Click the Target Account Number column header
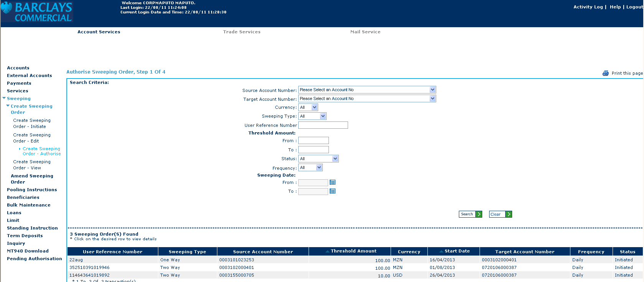Screen dimensions: 644x282 coord(525,252)
